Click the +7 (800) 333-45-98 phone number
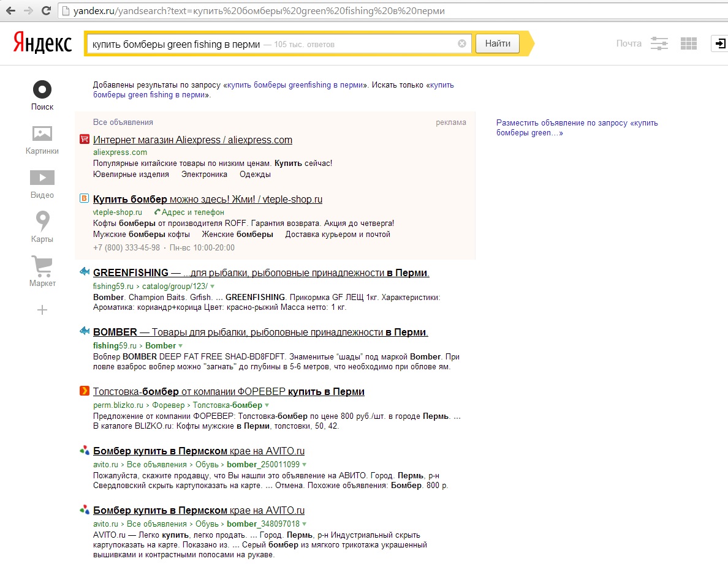Viewport: 728px width, 564px height. point(126,247)
